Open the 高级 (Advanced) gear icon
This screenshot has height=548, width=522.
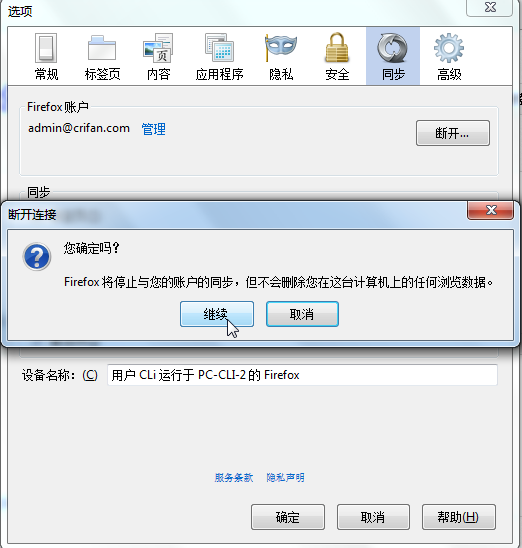449,57
